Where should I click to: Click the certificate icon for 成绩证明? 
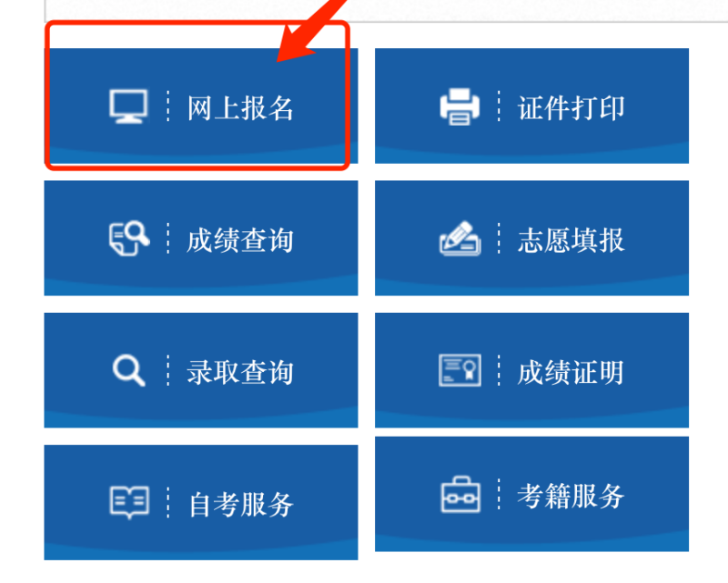click(x=460, y=370)
